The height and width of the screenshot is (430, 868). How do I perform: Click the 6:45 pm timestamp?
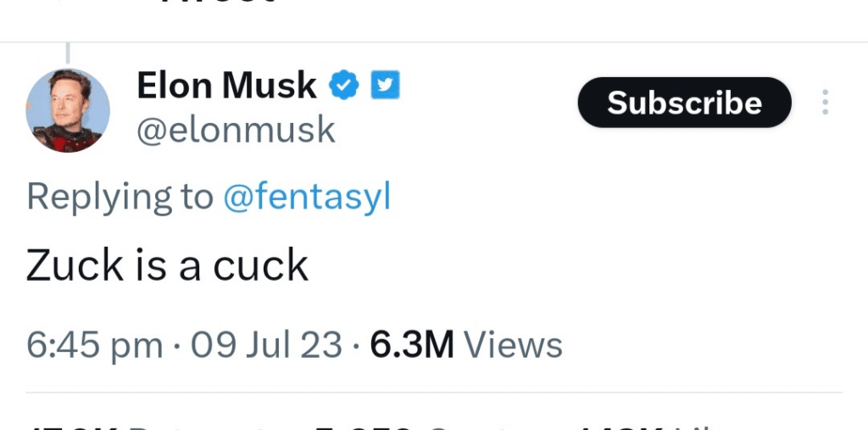click(x=94, y=345)
